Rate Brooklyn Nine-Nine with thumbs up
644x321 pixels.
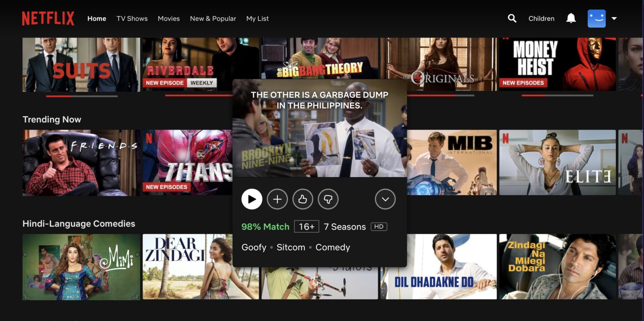click(303, 199)
